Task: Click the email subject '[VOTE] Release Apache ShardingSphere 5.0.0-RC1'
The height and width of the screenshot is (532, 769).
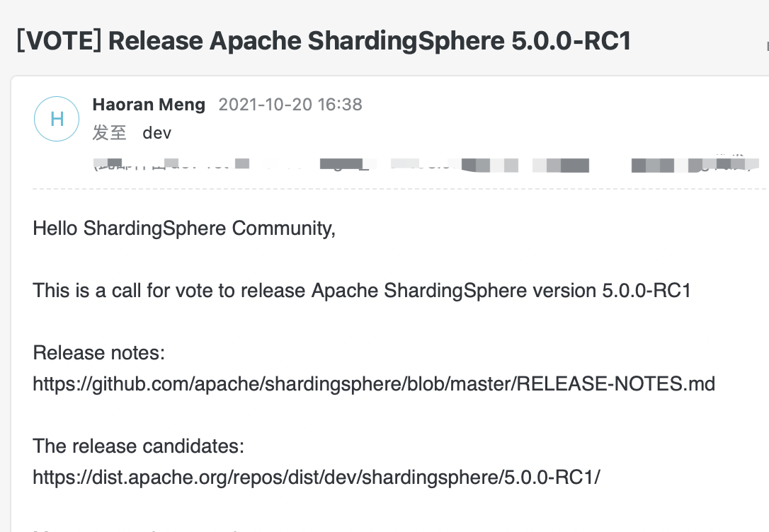Action: tap(323, 40)
